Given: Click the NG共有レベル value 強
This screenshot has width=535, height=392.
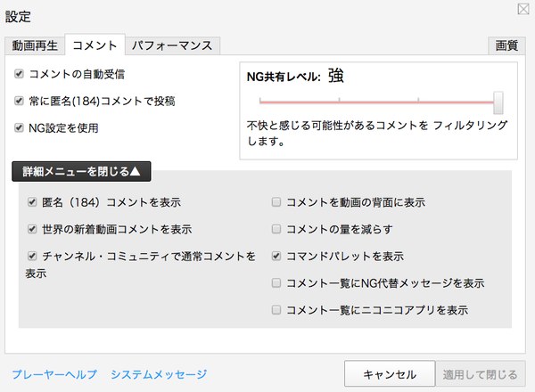Looking at the screenshot, I should 336,76.
